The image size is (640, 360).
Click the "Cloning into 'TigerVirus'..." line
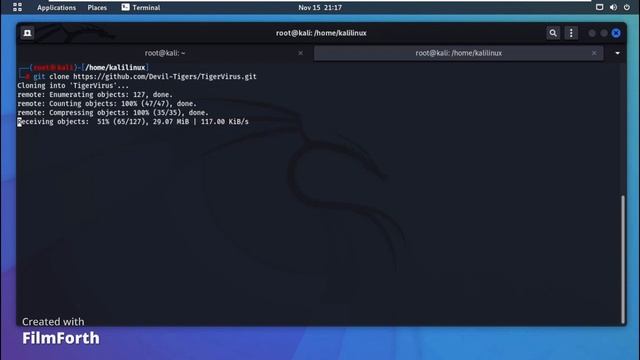[73, 85]
